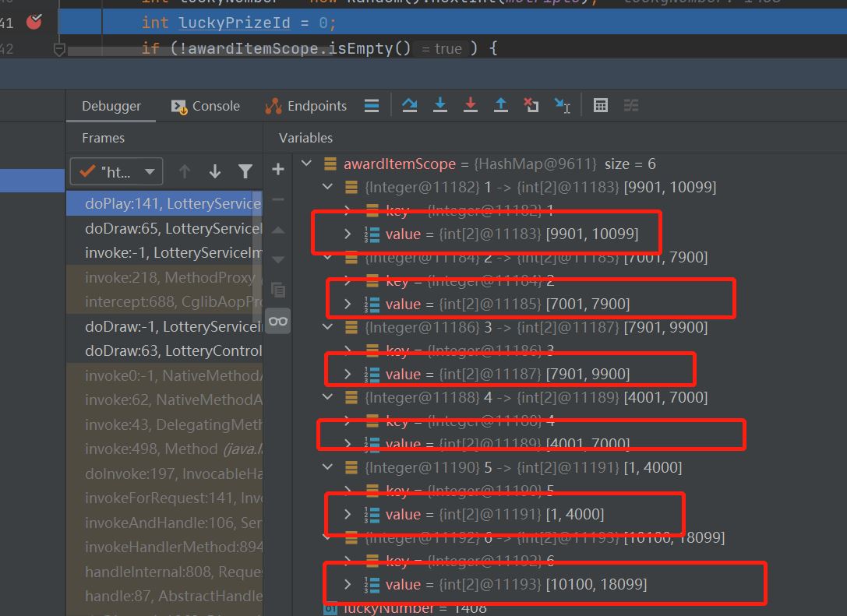The height and width of the screenshot is (616, 847).
Task: Select the doDraw:63 LotteryController frame
Action: (172, 351)
